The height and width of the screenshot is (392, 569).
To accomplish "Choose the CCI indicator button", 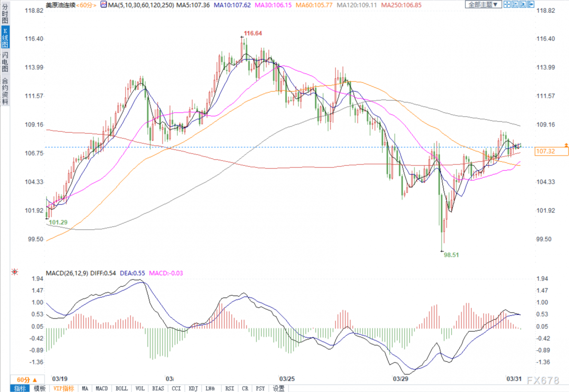I will (x=176, y=388).
